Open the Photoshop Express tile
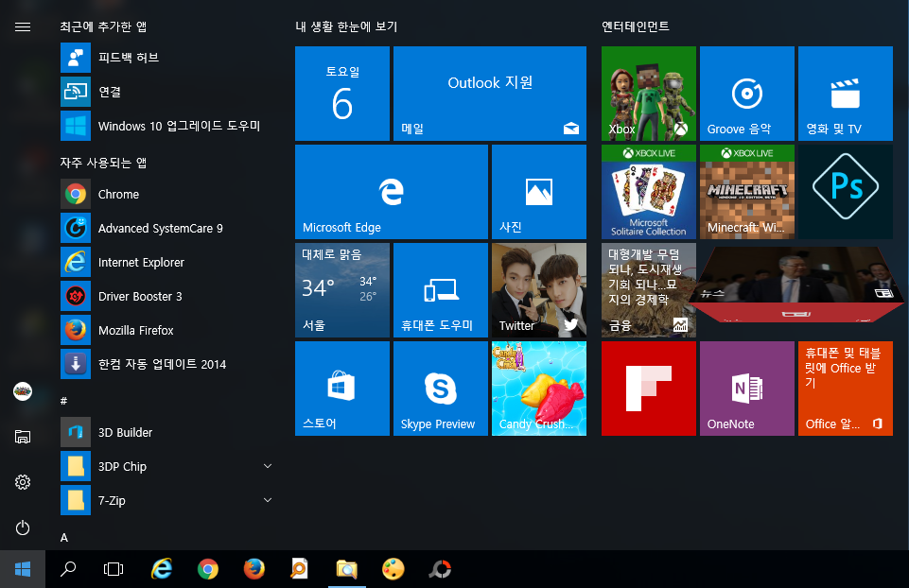 (845, 191)
